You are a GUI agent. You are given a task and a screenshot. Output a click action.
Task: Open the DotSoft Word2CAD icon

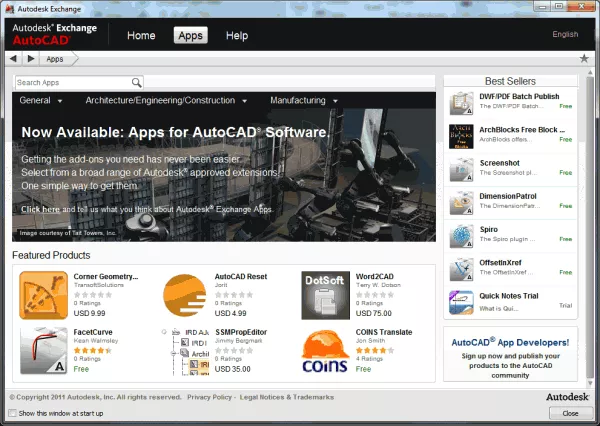click(325, 295)
